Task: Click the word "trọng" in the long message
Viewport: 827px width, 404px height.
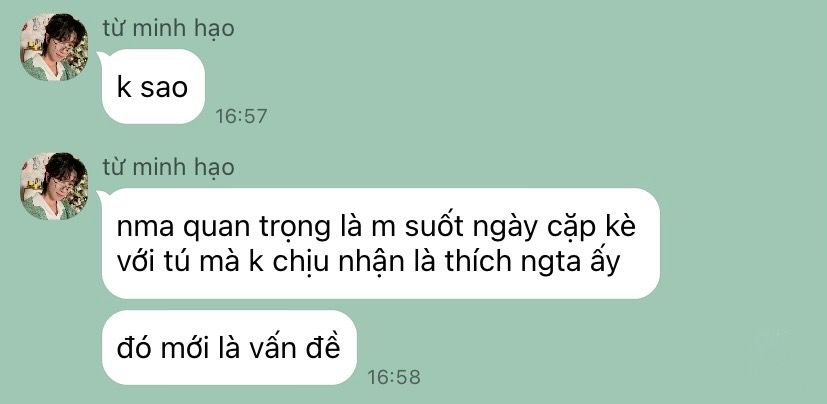Action: 292,228
